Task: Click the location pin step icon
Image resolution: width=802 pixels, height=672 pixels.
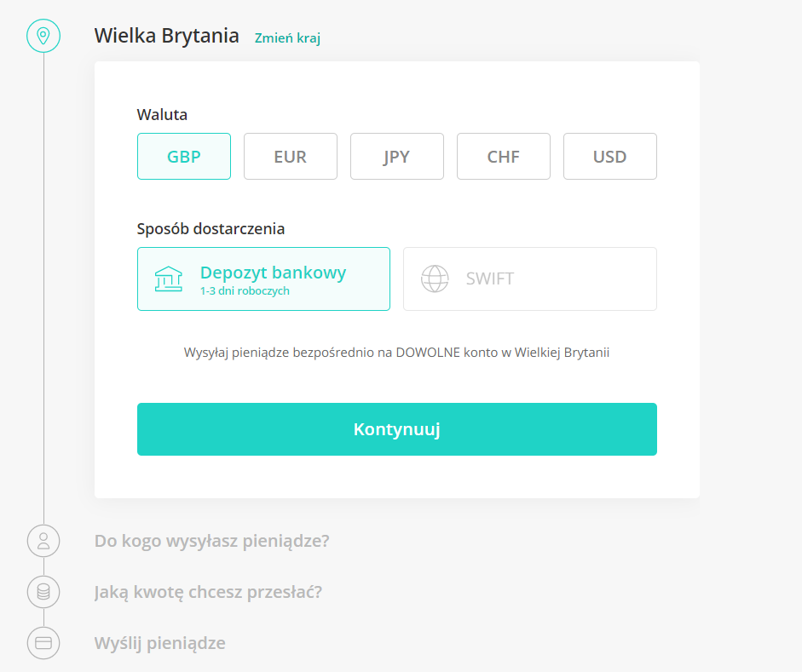Action: pyautogui.click(x=43, y=36)
